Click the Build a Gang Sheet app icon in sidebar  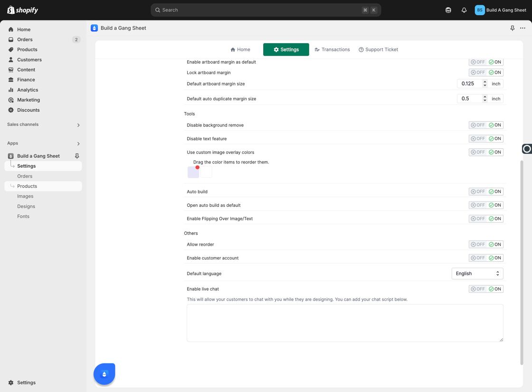coord(11,156)
